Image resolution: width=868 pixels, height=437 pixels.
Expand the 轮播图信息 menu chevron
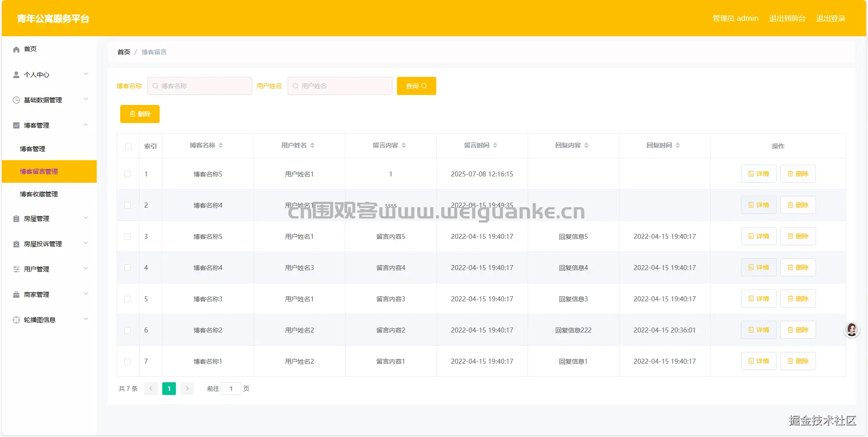(x=86, y=319)
